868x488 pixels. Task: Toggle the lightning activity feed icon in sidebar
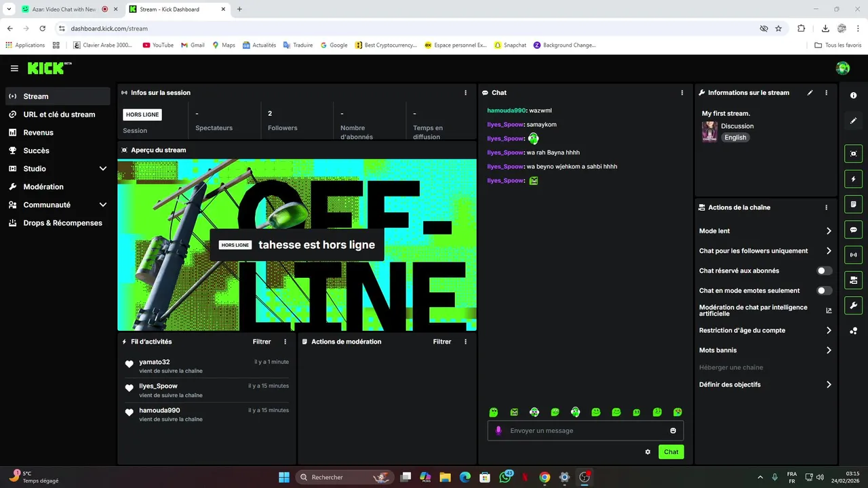854,179
